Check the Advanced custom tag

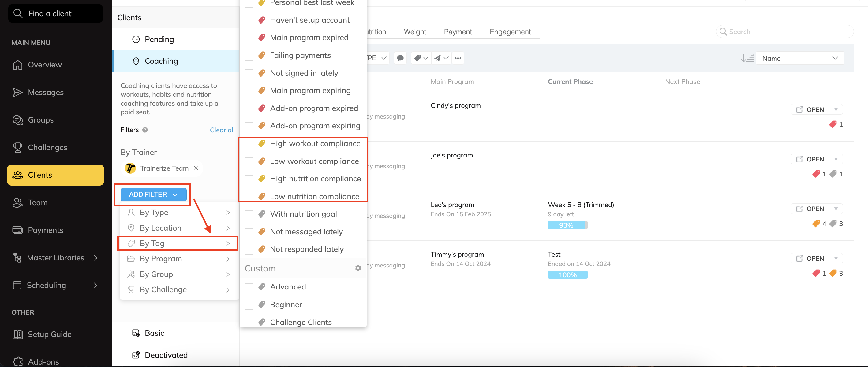249,287
